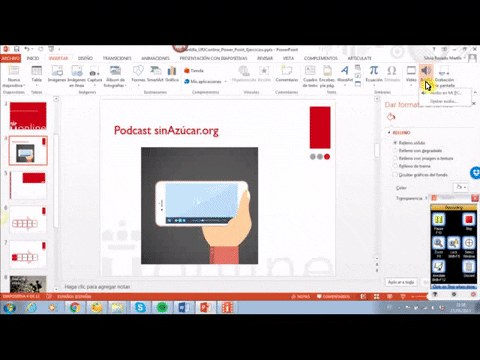Open the TRANSICIONES tab
Viewport: 480px width, 360px height.
pyautogui.click(x=117, y=58)
